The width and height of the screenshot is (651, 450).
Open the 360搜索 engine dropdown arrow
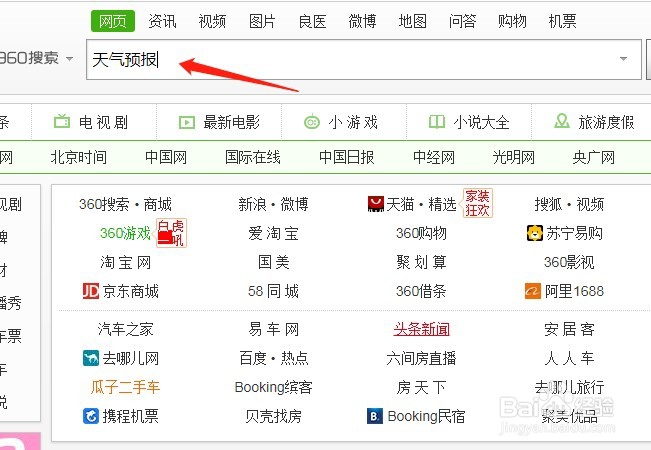click(69, 59)
